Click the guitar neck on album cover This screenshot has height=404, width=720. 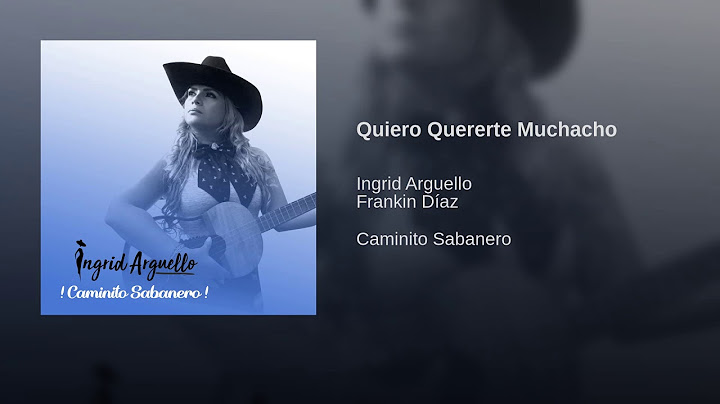pos(288,212)
